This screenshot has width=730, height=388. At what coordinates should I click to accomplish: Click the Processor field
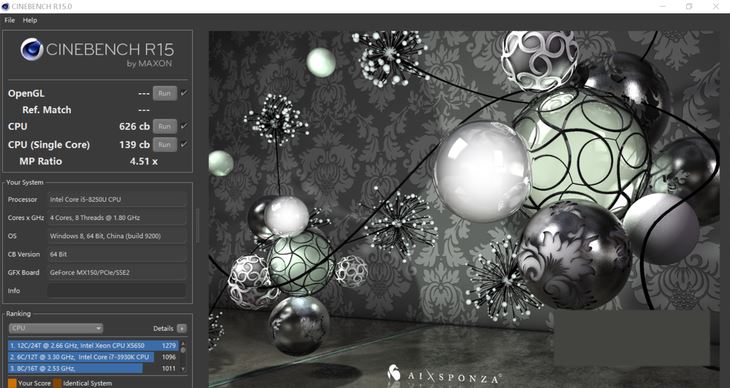pyautogui.click(x=117, y=199)
